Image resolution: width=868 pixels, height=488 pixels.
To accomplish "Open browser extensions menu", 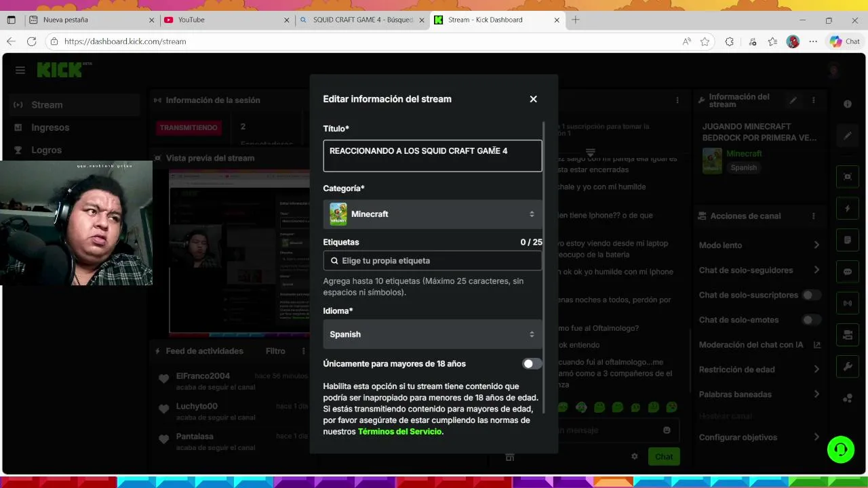I will coord(730,41).
